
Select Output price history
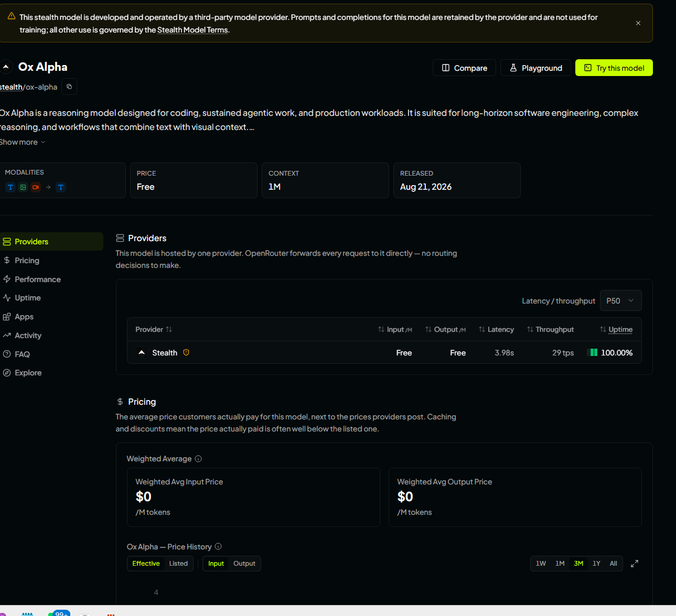(244, 564)
